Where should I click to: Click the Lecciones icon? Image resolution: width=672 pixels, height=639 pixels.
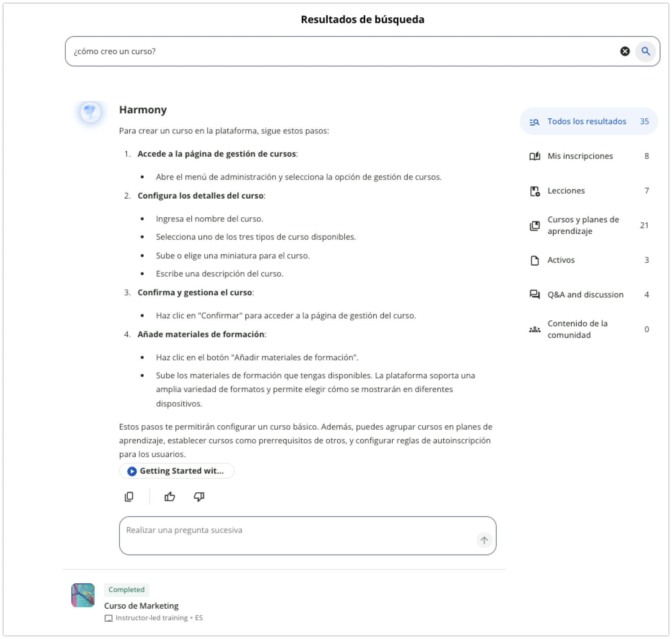point(534,191)
